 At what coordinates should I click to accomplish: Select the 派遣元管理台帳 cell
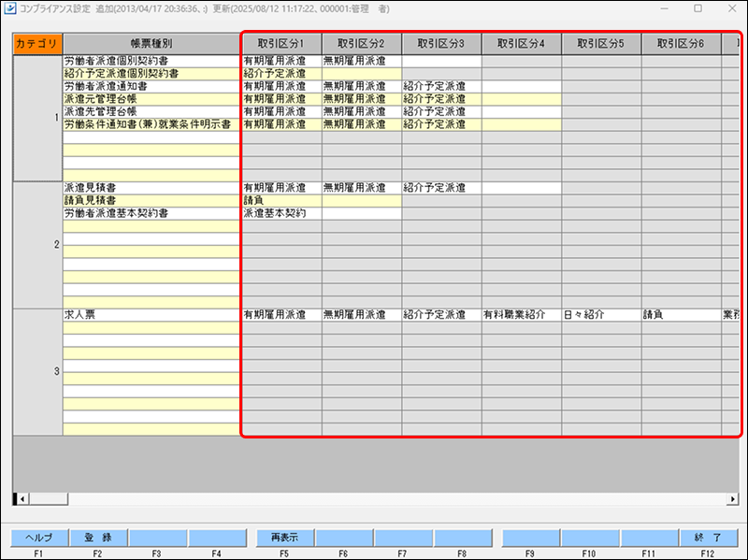pyautogui.click(x=151, y=99)
